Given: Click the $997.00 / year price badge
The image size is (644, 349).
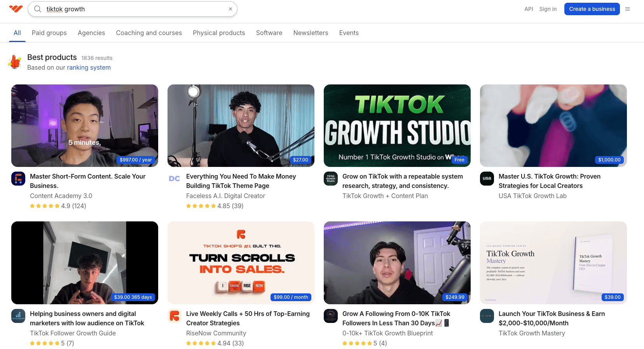Looking at the screenshot, I should [x=136, y=160].
